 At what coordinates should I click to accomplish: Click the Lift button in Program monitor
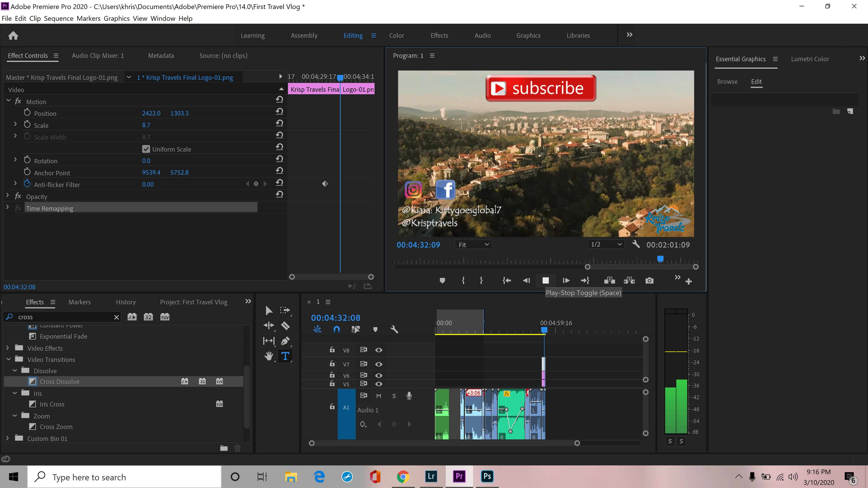point(609,281)
